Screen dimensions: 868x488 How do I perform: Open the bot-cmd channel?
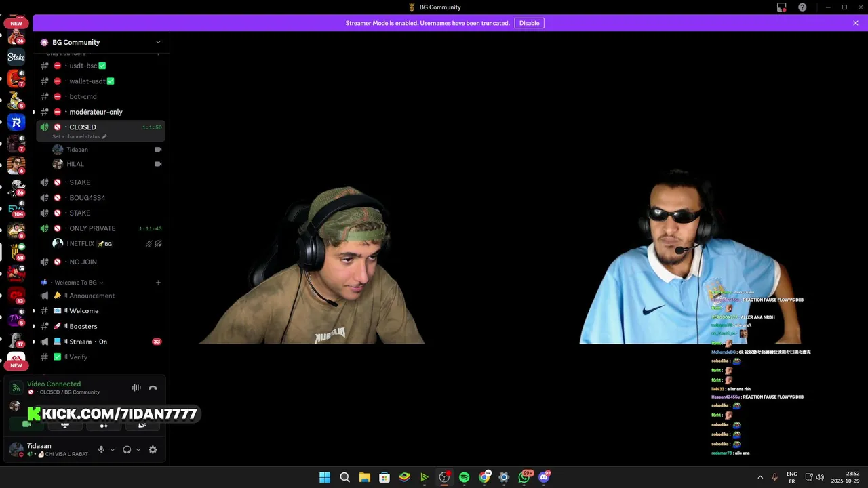point(100,96)
